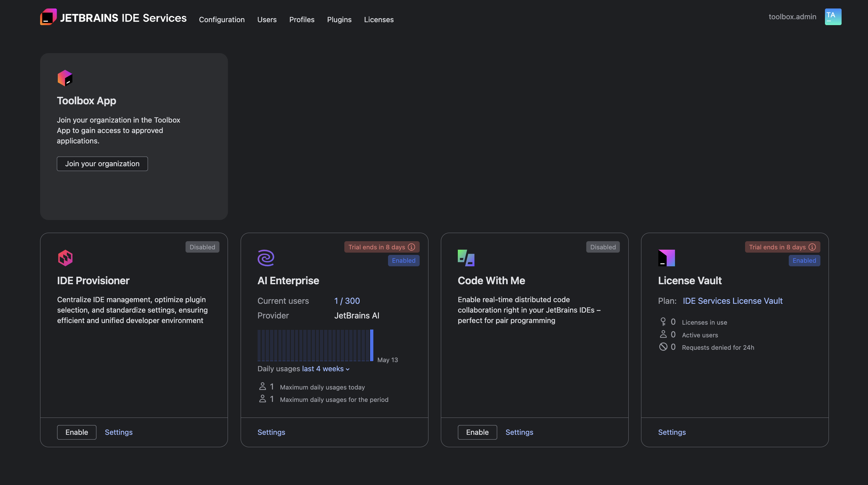The image size is (868, 485).
Task: Click the Enabled badge on License Vault
Action: (x=804, y=260)
